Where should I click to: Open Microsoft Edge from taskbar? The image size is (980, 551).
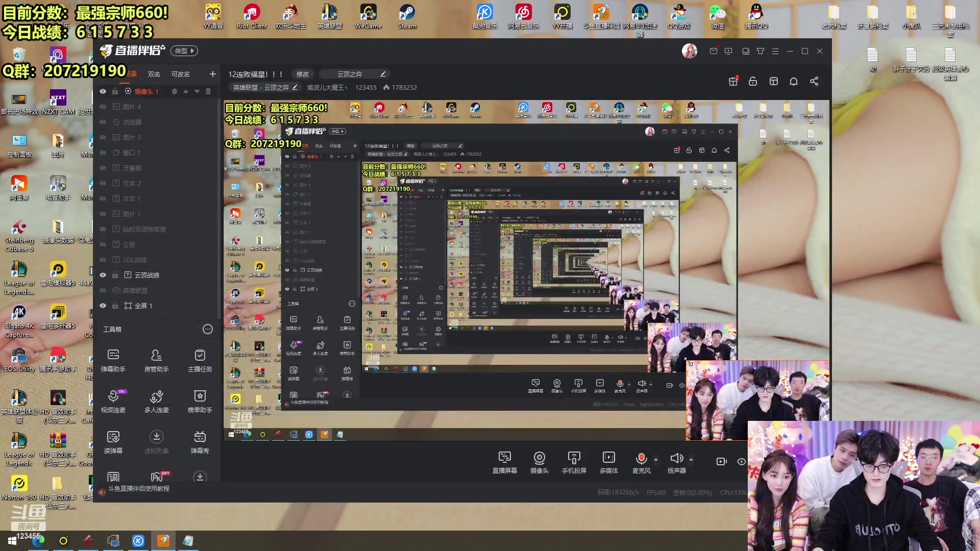(38, 541)
